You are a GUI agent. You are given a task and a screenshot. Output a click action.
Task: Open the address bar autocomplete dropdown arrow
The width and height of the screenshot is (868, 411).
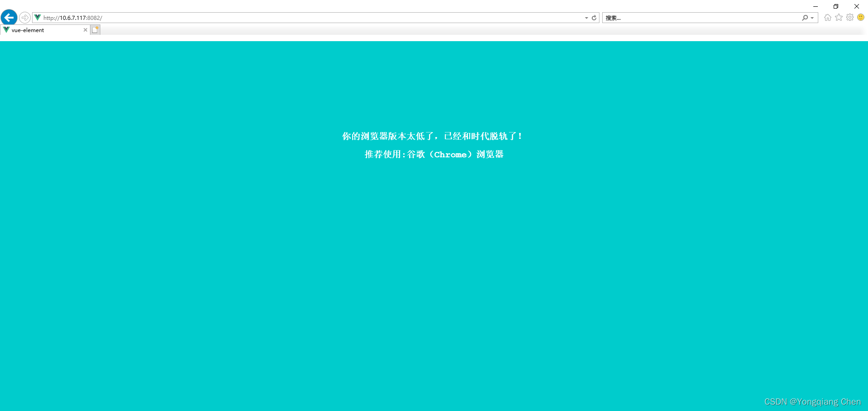click(x=586, y=18)
